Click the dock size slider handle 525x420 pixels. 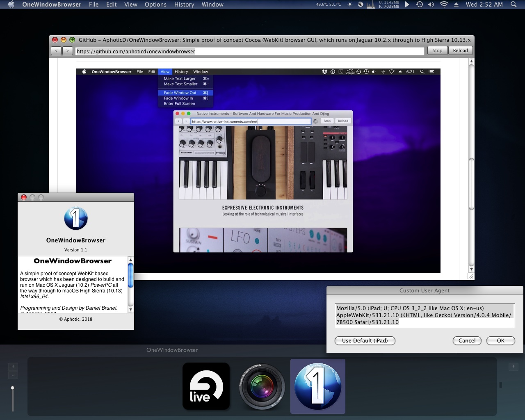click(13, 388)
